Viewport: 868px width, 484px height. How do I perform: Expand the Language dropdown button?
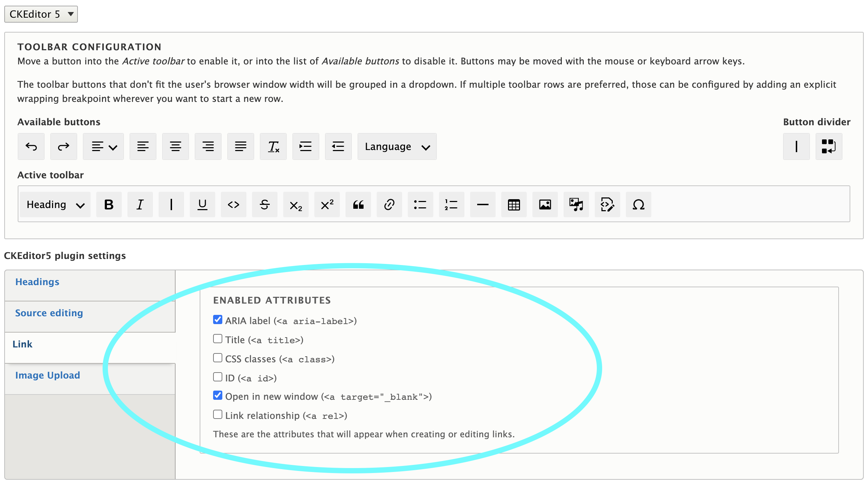397,146
